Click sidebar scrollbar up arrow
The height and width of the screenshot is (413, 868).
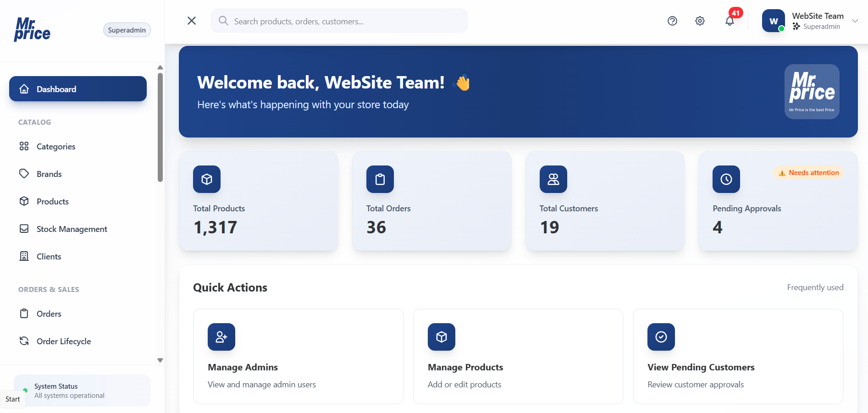(x=160, y=67)
